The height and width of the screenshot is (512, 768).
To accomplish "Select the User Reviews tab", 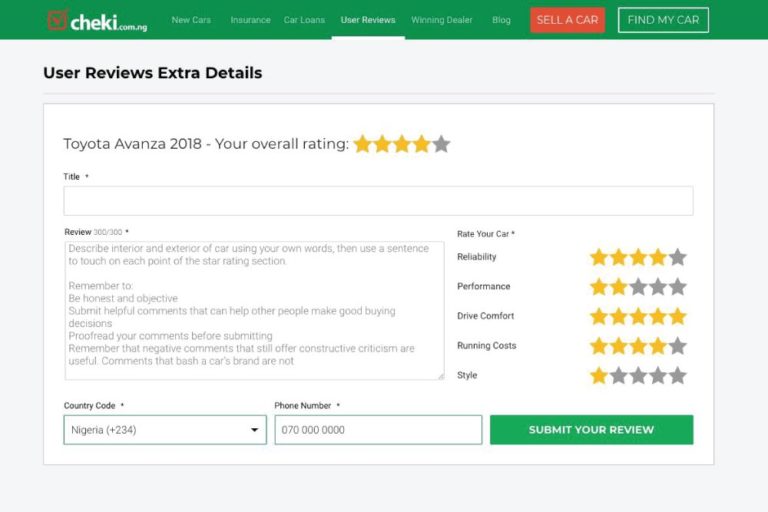I will tap(368, 20).
